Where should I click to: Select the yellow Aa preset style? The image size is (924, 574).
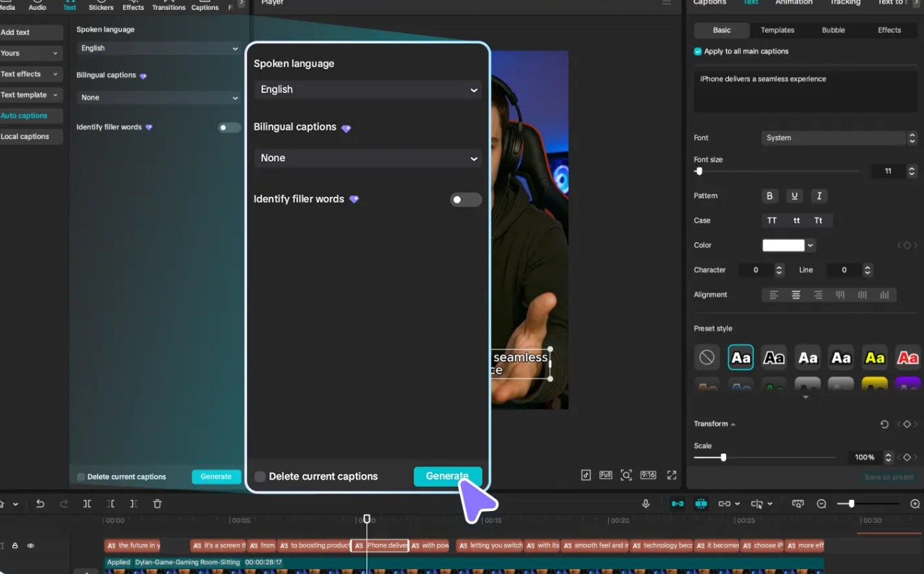click(x=874, y=358)
